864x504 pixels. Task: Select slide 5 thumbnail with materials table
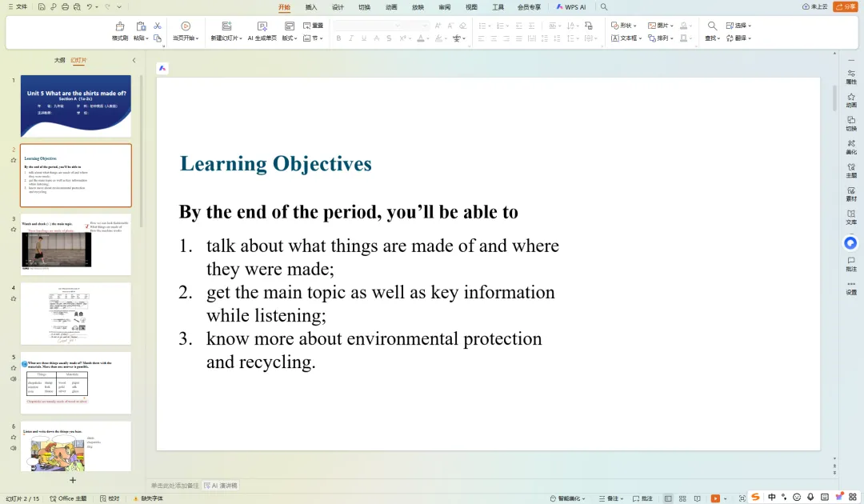(x=76, y=383)
